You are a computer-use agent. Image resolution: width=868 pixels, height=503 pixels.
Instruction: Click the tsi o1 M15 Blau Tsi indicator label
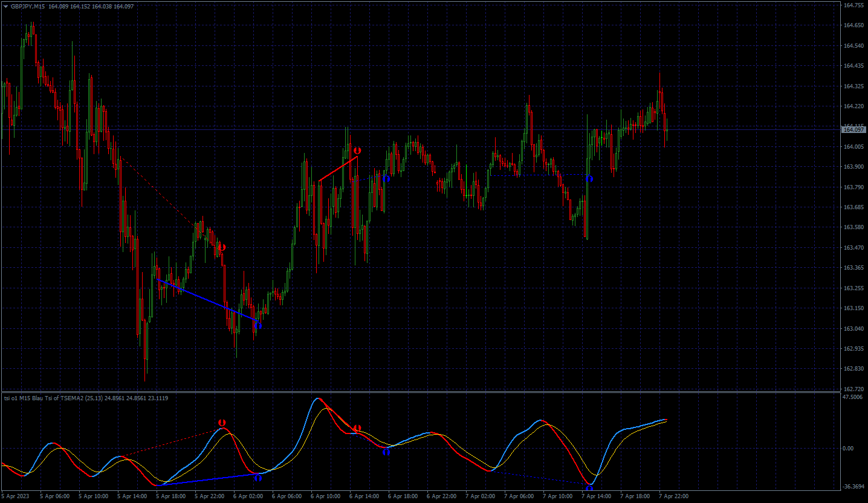point(86,398)
